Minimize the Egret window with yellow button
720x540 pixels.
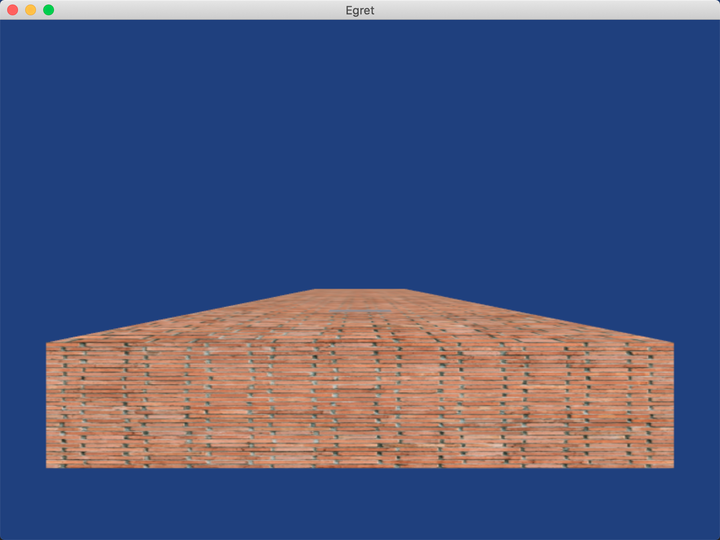[31, 10]
